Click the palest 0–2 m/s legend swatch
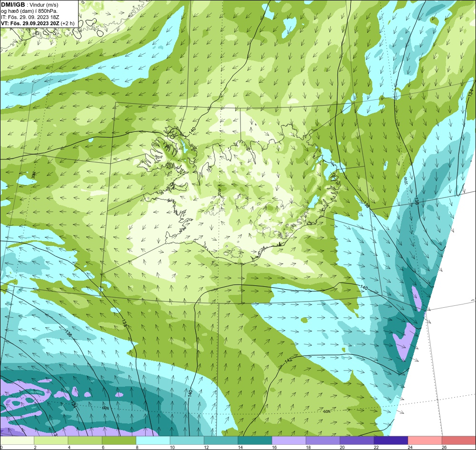The image size is (476, 450). [x=17, y=440]
